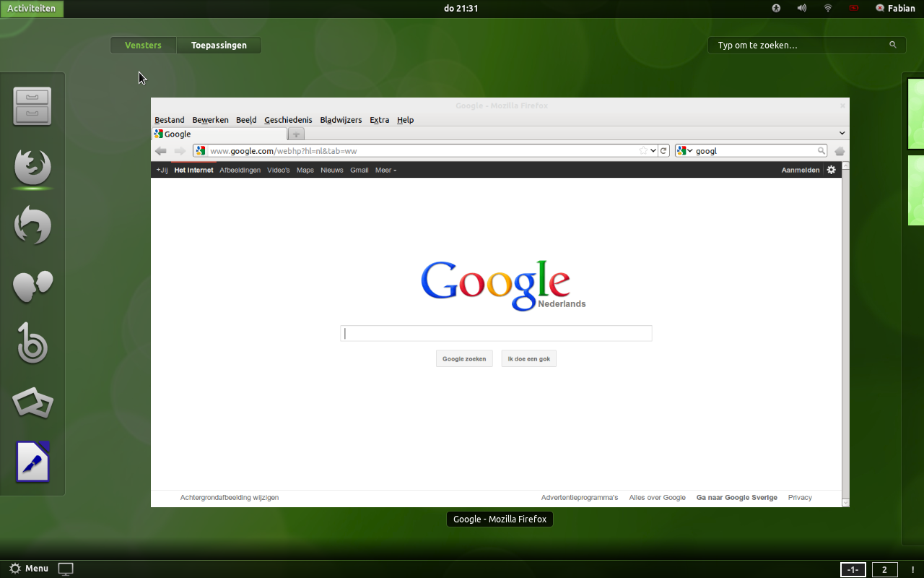Image resolution: width=924 pixels, height=578 pixels.
Task: Click Ik doe een gok button
Action: (529, 358)
